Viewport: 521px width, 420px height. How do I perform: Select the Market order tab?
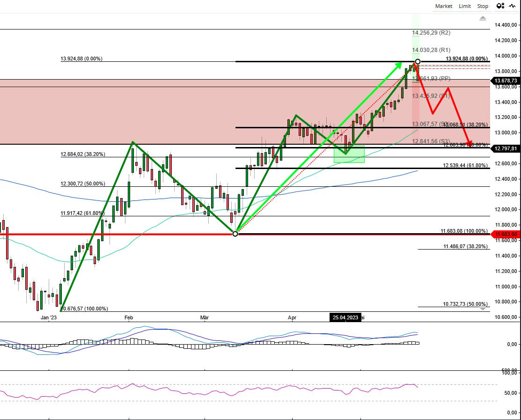443,6
